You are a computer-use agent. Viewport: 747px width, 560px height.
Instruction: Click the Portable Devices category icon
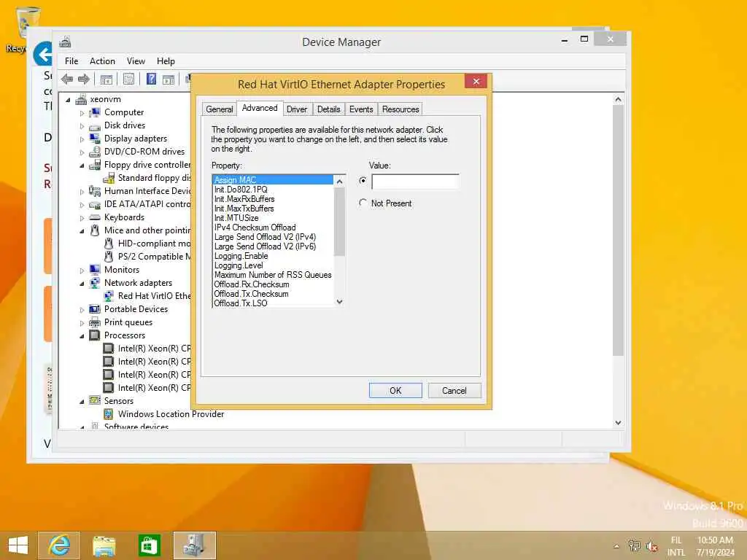(95, 309)
